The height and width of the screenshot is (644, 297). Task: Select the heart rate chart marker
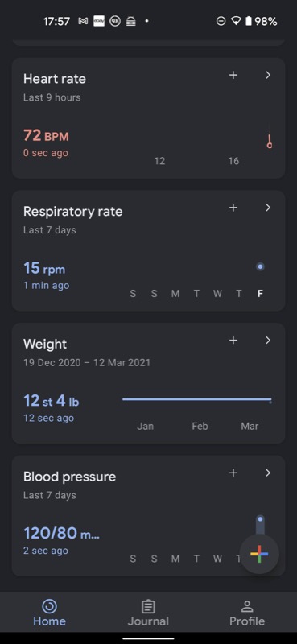click(x=270, y=142)
